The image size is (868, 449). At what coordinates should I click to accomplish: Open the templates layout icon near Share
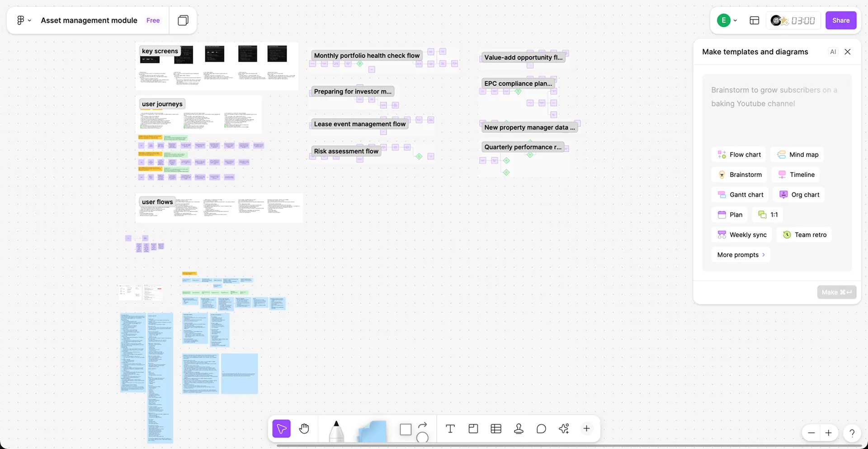(x=754, y=20)
